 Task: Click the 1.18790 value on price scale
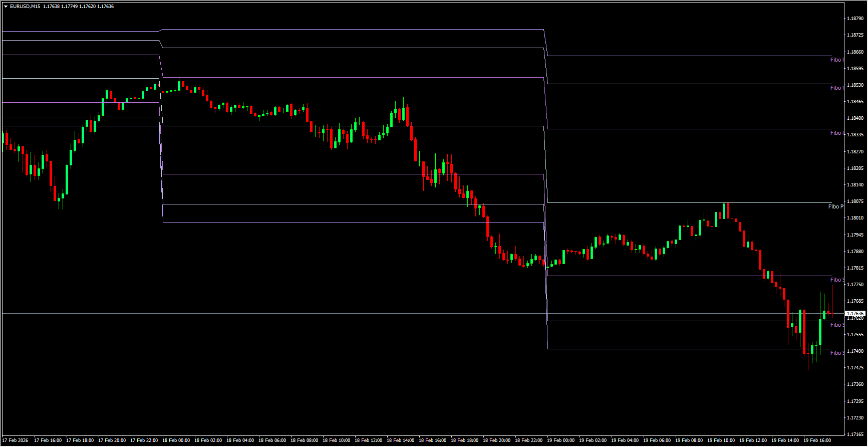(x=855, y=19)
